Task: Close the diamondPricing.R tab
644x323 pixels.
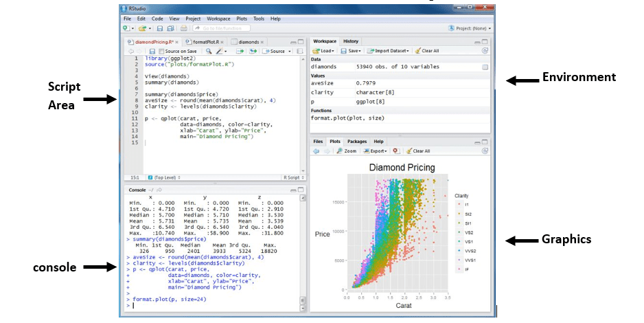Action: click(177, 42)
